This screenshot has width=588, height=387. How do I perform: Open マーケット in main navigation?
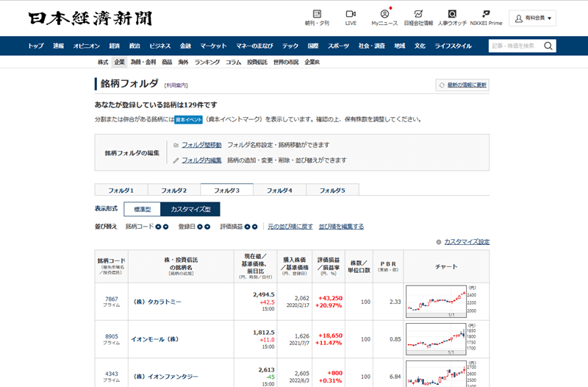[x=213, y=46]
